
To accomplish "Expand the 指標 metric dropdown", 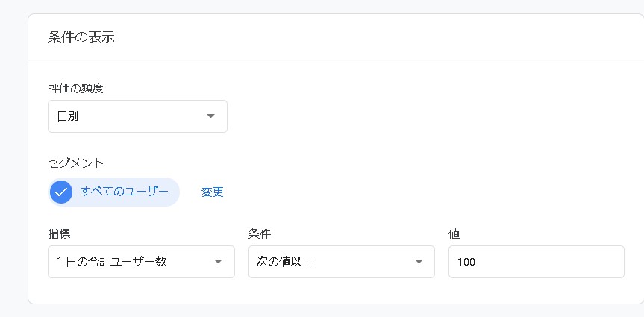I will point(141,262).
